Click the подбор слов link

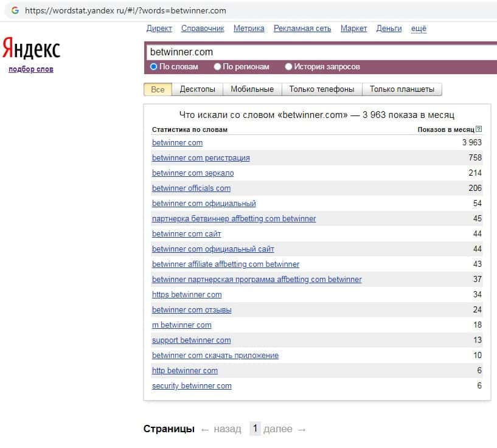(31, 69)
